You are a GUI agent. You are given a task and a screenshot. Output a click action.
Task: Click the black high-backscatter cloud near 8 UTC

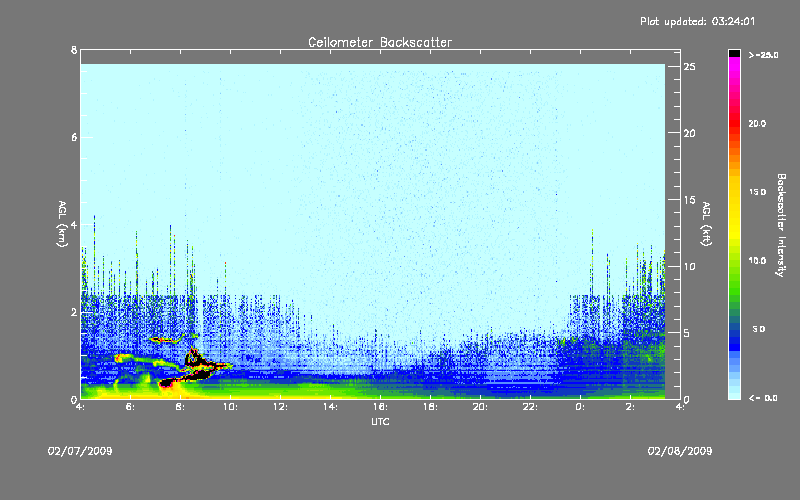tap(195, 368)
